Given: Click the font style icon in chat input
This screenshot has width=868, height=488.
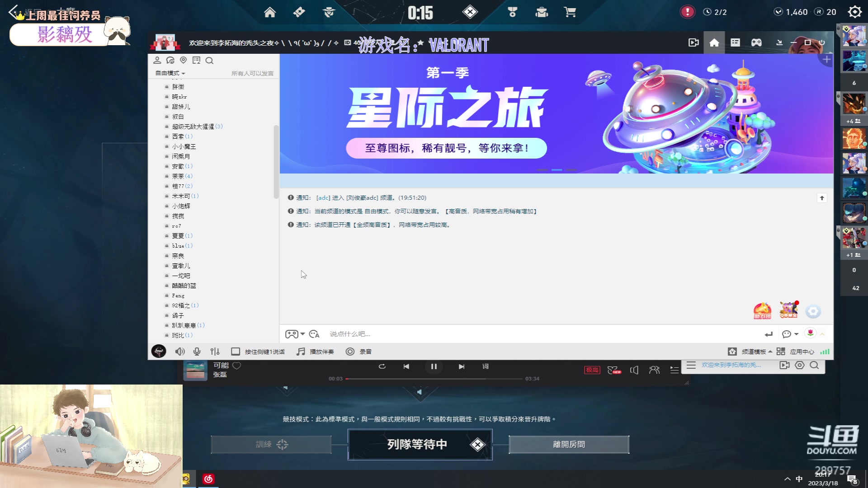Looking at the screenshot, I should (x=314, y=334).
